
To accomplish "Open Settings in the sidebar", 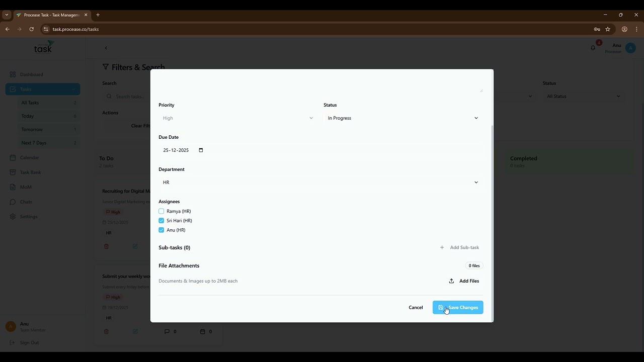I will click(43, 216).
